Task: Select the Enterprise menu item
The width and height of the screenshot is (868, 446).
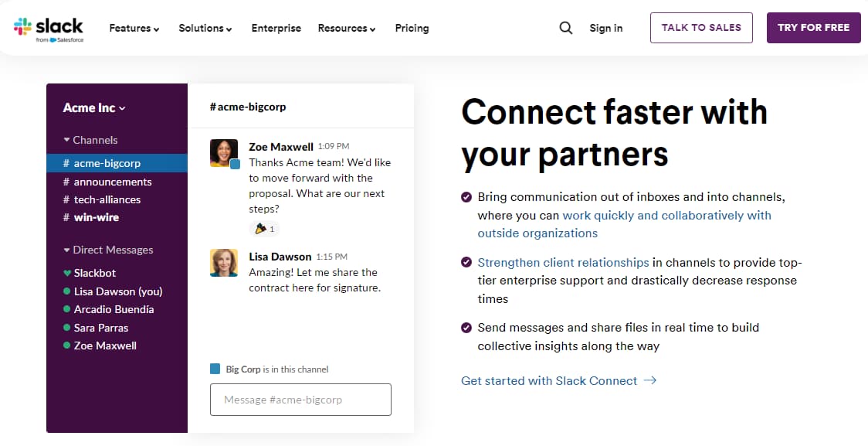Action: (276, 28)
